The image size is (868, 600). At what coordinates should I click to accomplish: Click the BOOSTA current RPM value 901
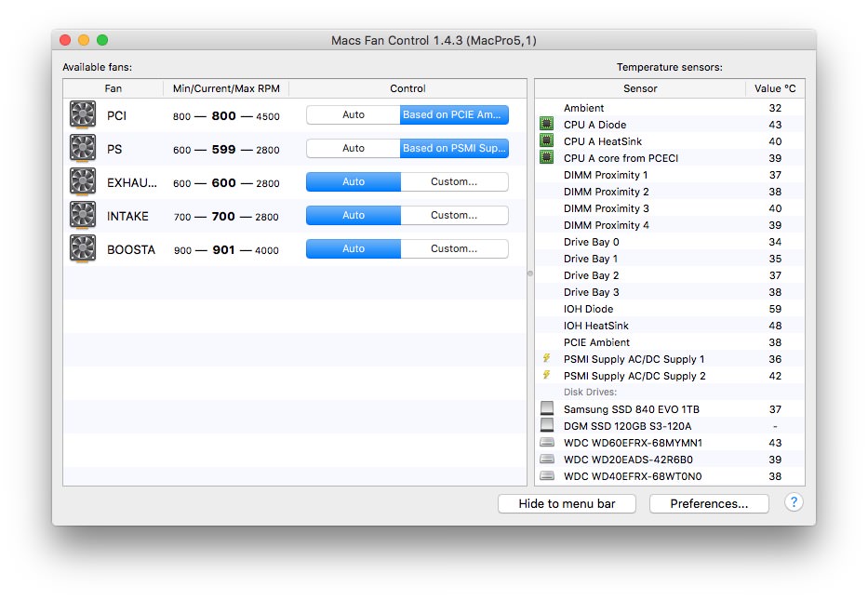pyautogui.click(x=223, y=249)
